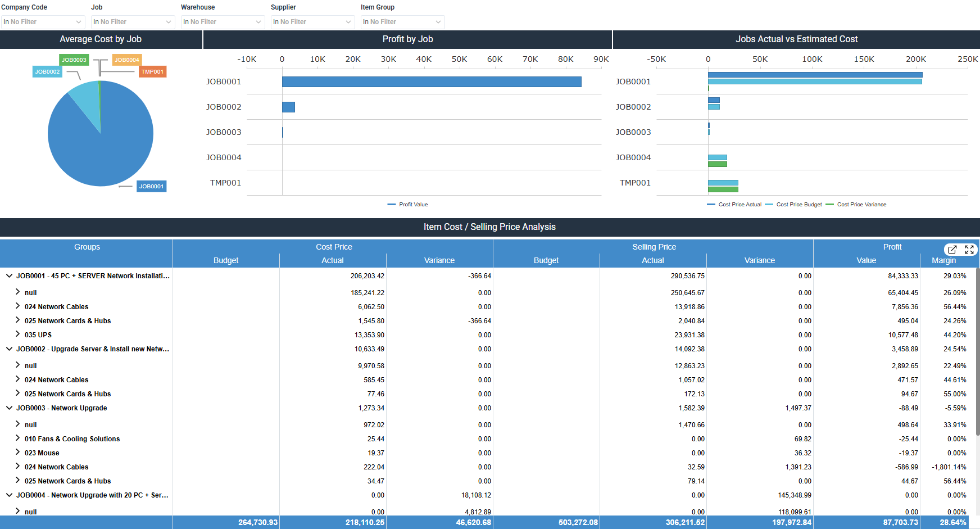Screen dimensions: 980x529
Task: Open the export icon in the Profit header
Action: pos(952,250)
